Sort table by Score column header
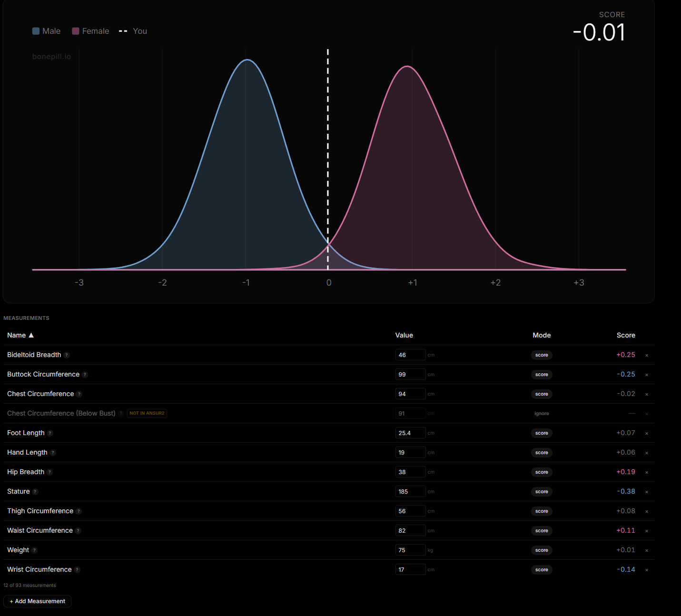Viewport: 681px width, 616px height. click(x=626, y=335)
